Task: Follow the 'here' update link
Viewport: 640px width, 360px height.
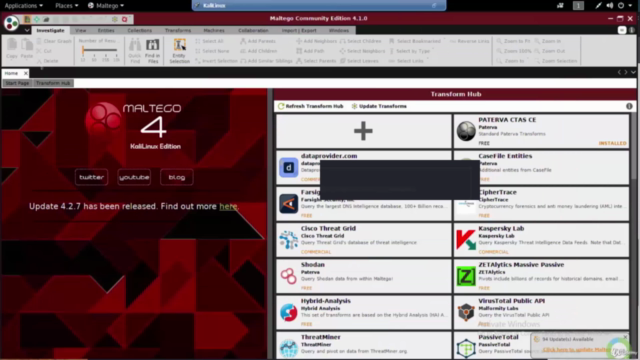Action: point(228,207)
